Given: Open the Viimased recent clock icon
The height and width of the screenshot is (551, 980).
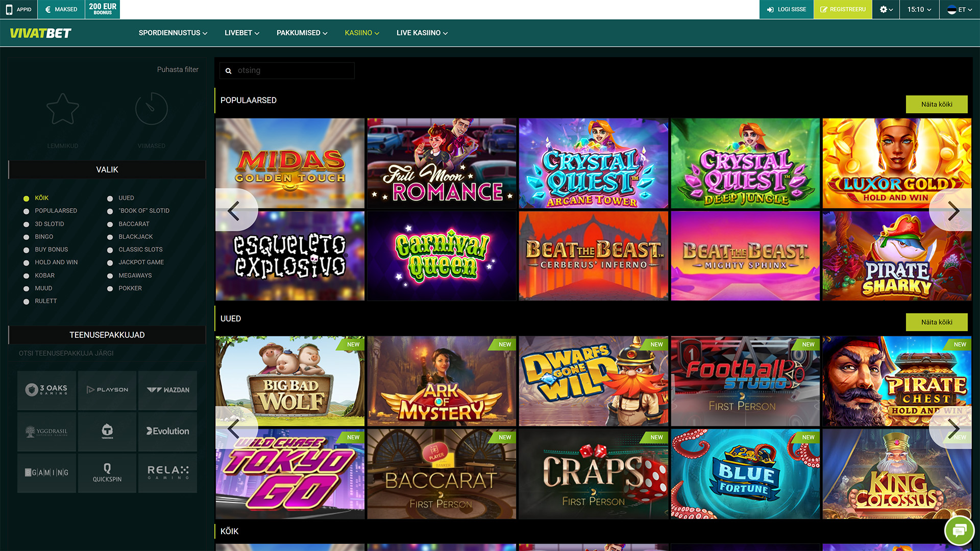Looking at the screenshot, I should point(152,109).
